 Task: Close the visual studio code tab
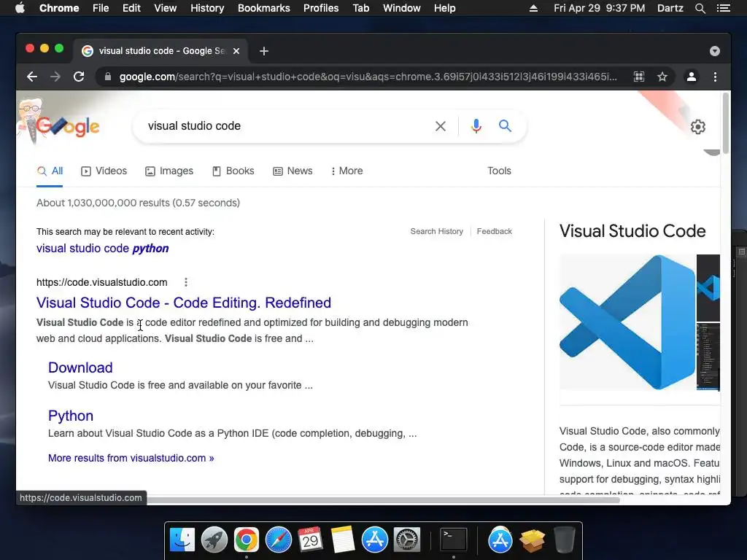pyautogui.click(x=236, y=51)
